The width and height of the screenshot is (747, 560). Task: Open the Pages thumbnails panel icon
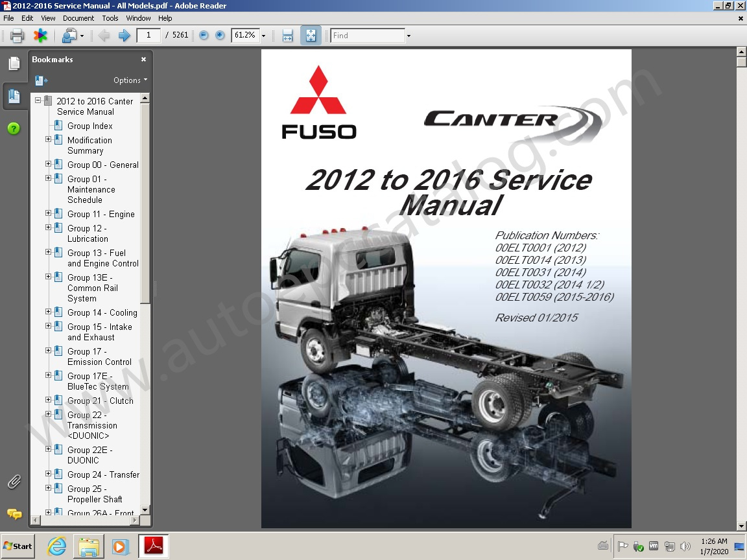(14, 64)
